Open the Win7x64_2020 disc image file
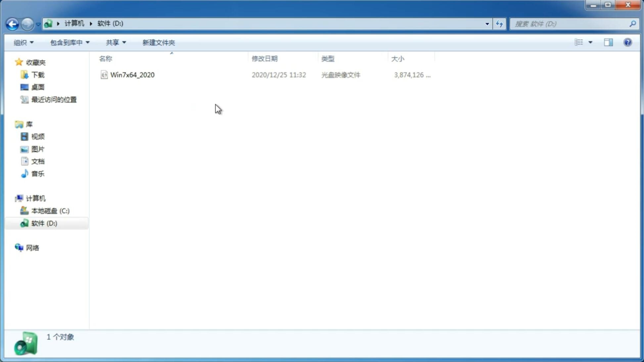 pos(132,74)
